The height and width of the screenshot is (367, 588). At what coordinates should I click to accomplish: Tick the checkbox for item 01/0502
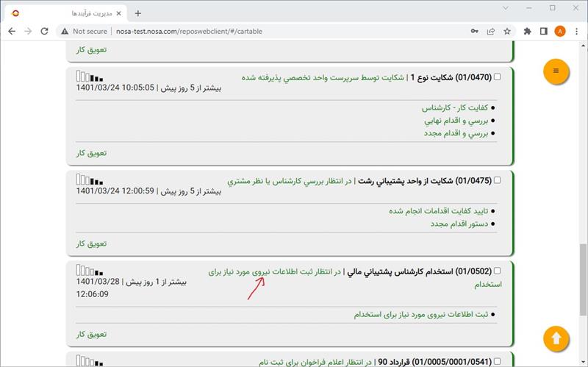pyautogui.click(x=498, y=271)
